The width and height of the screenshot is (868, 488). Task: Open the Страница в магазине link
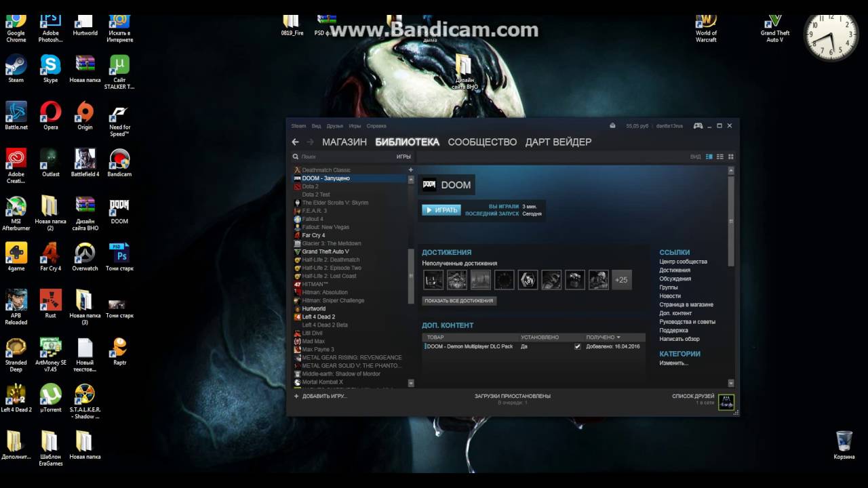click(x=686, y=304)
